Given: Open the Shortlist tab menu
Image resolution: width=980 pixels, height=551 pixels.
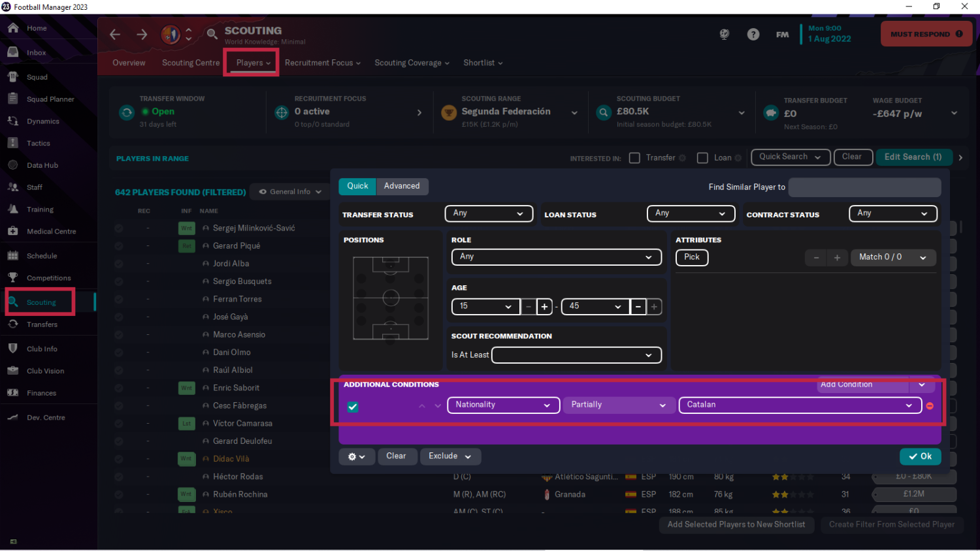Looking at the screenshot, I should pos(483,63).
